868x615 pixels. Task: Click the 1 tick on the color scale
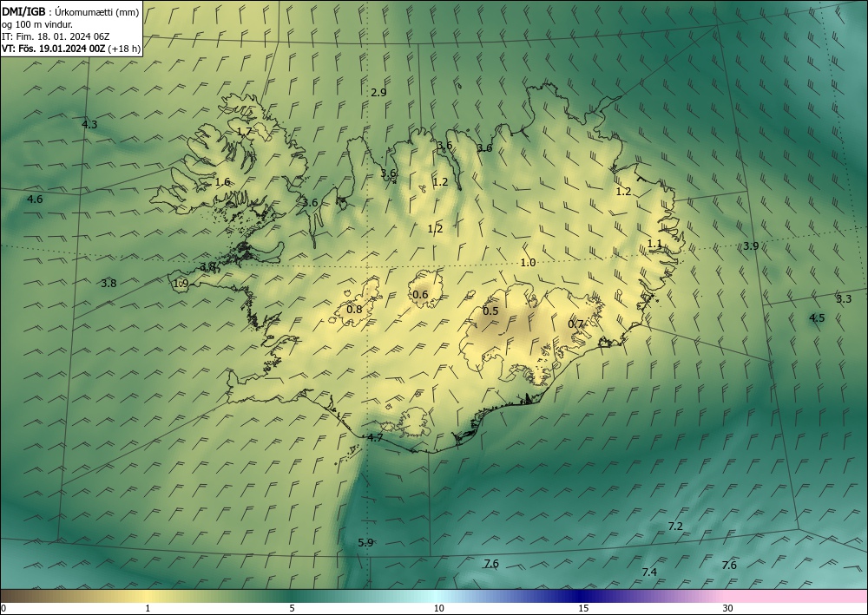tap(148, 608)
